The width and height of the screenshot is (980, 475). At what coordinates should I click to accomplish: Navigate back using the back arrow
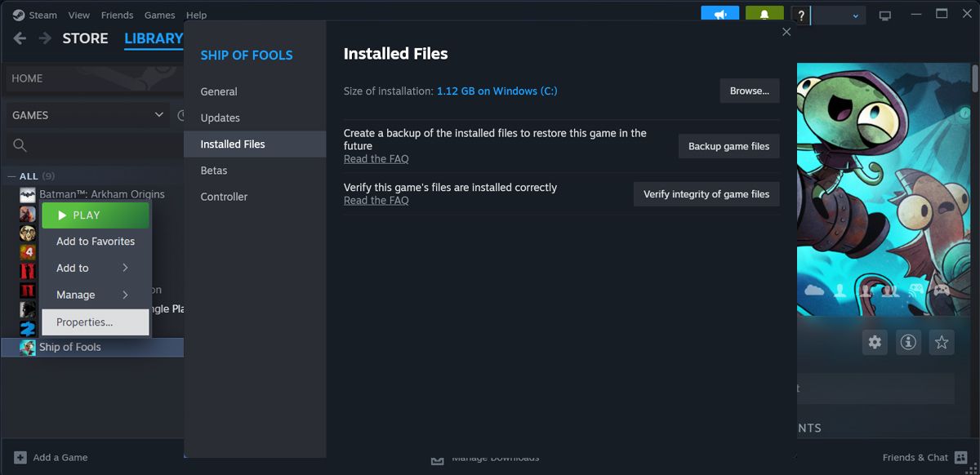[19, 38]
